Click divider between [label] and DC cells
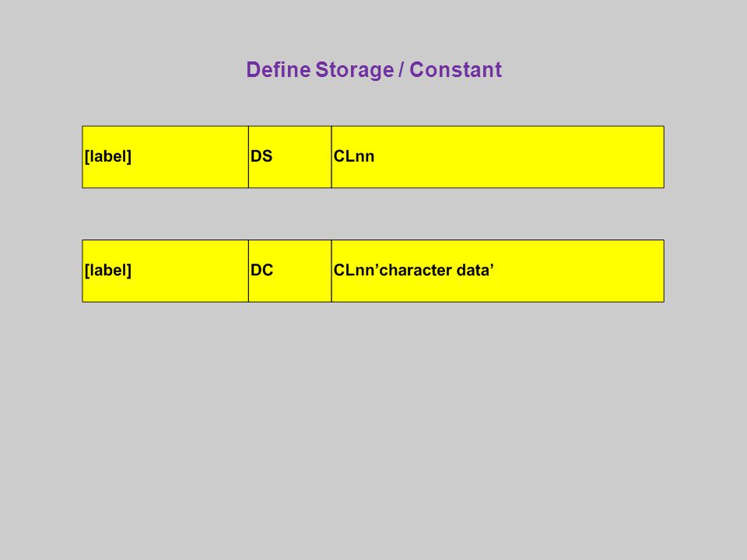This screenshot has height=560, width=747. click(x=248, y=271)
